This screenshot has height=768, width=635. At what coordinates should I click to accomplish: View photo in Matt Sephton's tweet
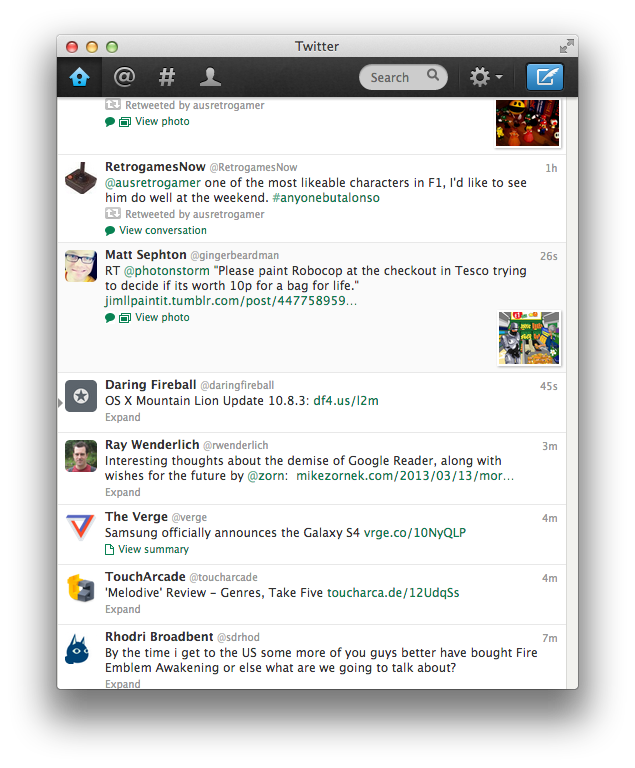point(162,317)
